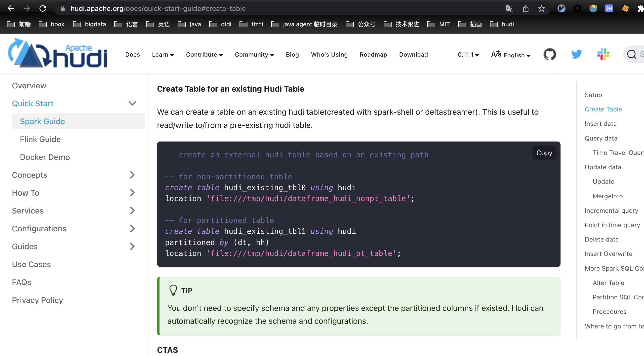Open the Docs nav item
The width and height of the screenshot is (644, 356).
point(132,54)
